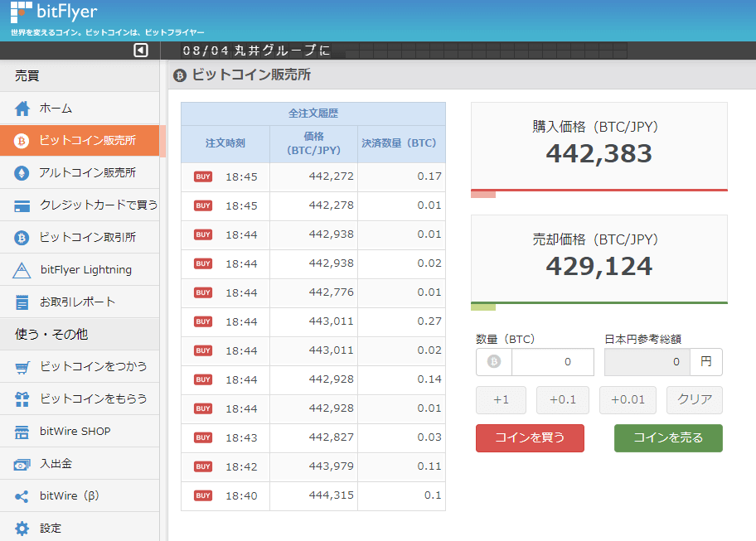
Task: Click the 売却価格 429,124 panel
Action: 599,258
